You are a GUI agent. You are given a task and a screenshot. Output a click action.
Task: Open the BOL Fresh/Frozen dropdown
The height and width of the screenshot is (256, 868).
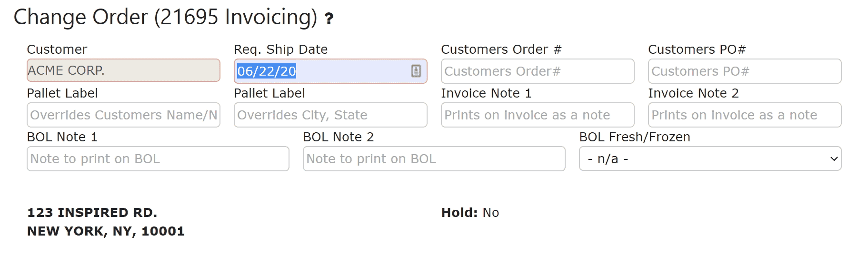[x=710, y=158]
